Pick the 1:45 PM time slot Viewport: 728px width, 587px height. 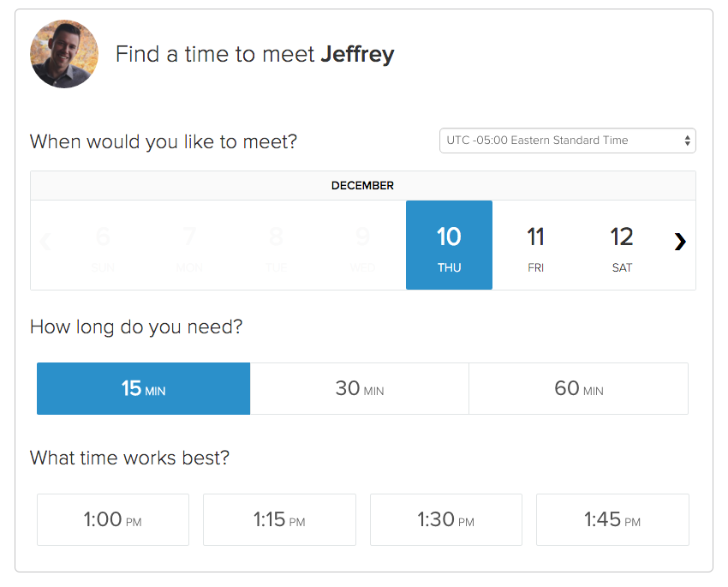pyautogui.click(x=612, y=519)
